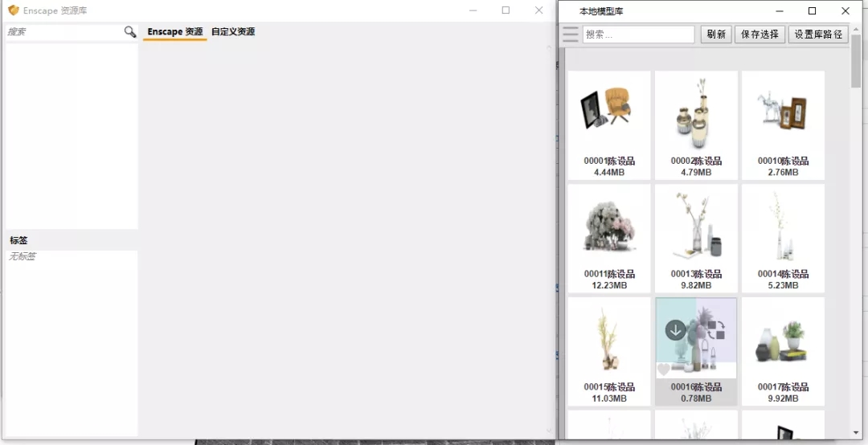
Task: Click the Enscape logo in the title bar
Action: click(13, 10)
